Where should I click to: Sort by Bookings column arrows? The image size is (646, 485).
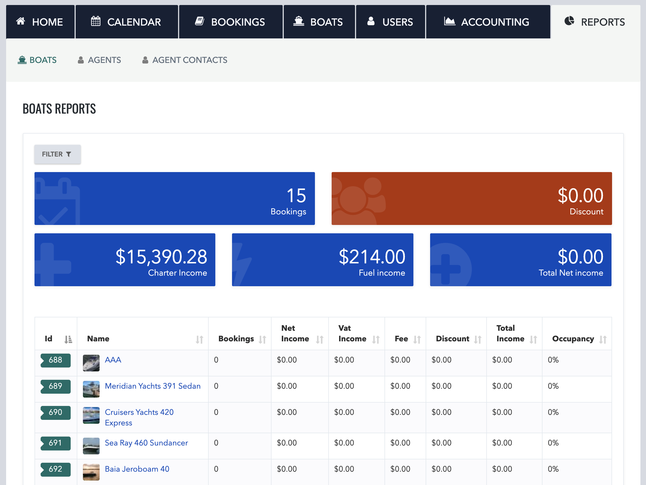coord(262,339)
